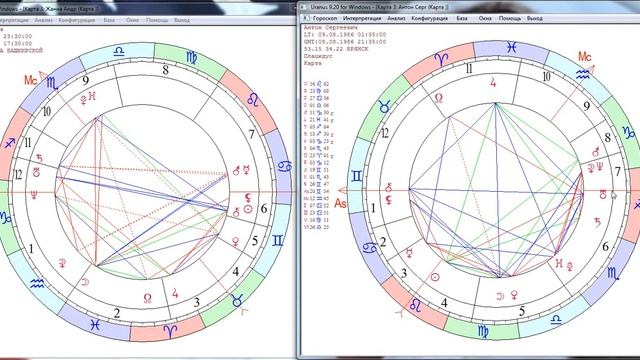Click the Neptune glyph on the left chart
This screenshot has width=640, height=360.
click(34, 195)
